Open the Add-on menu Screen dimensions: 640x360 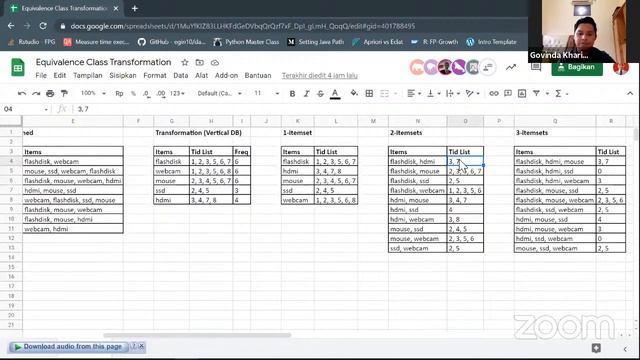pyautogui.click(x=226, y=76)
